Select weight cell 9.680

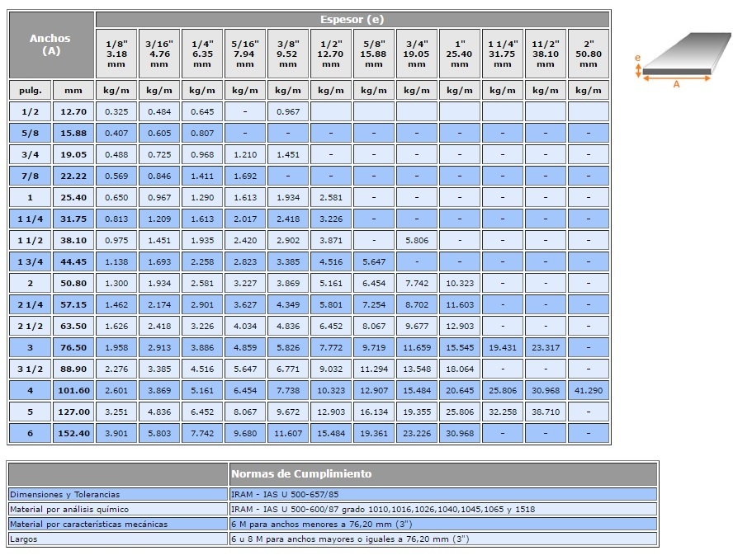245,433
